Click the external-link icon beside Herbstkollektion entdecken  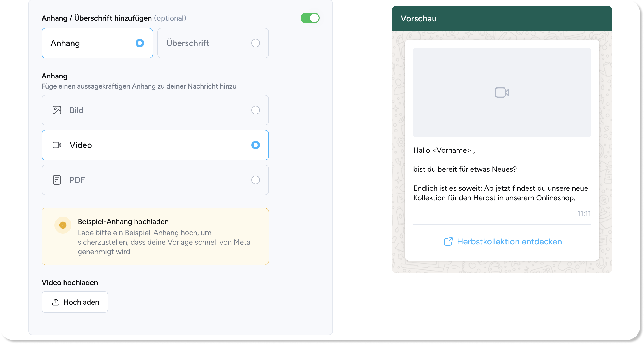448,241
